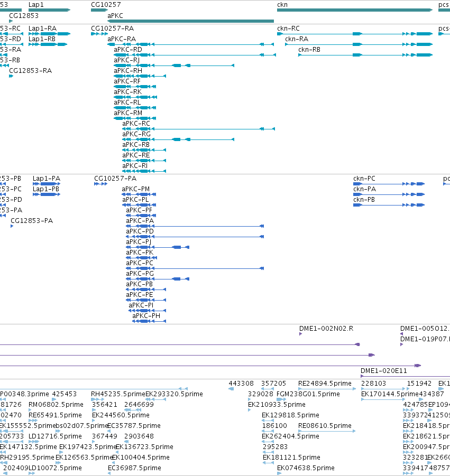450x476 pixels.
Task: Click the aPKC-RB transcript label
Action: [x=136, y=145]
